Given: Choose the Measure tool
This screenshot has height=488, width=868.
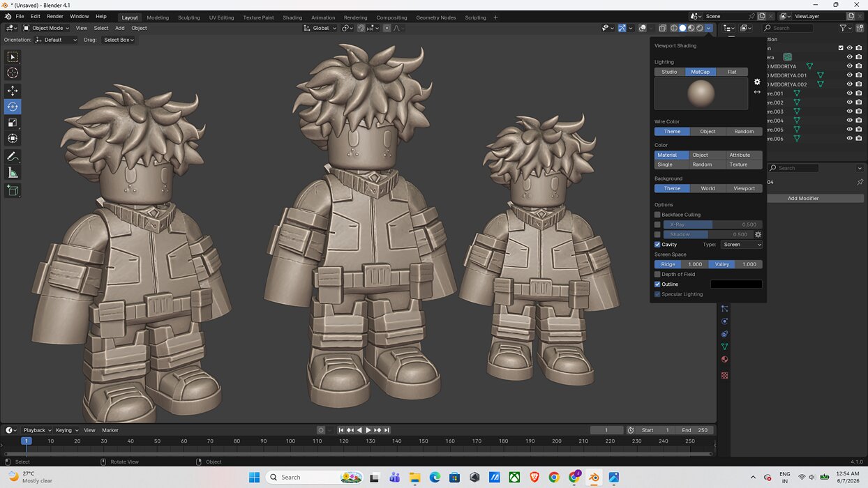Looking at the screenshot, I should (x=13, y=173).
